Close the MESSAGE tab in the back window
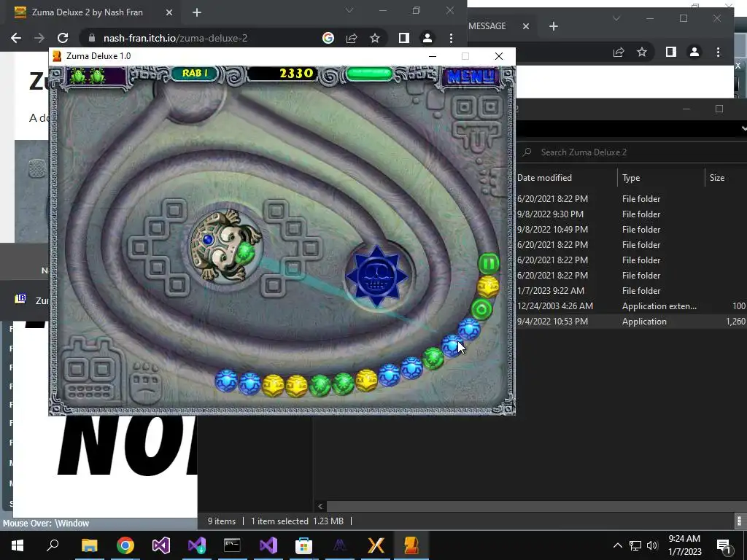This screenshot has width=747, height=560. point(525,26)
